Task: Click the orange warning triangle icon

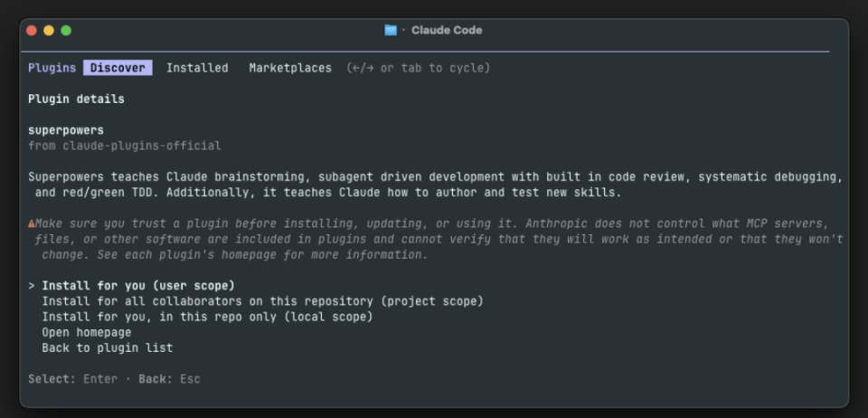Action: 32,223
